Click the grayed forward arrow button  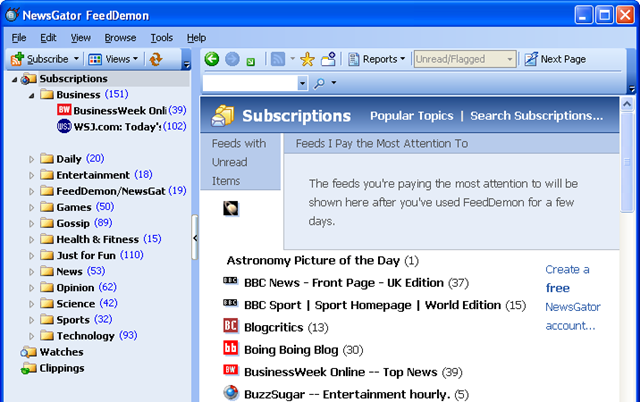point(232,59)
